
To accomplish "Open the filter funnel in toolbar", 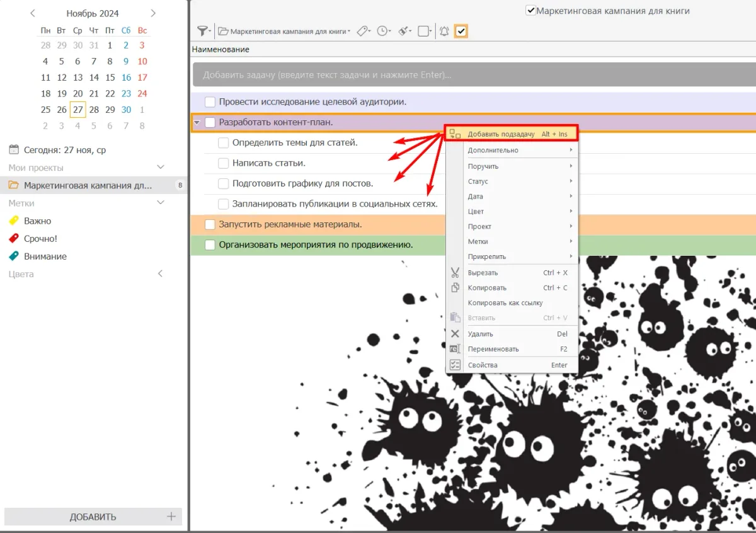I will point(203,31).
